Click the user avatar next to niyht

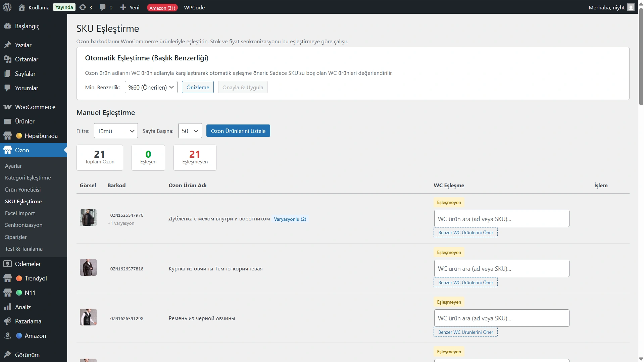631,7
